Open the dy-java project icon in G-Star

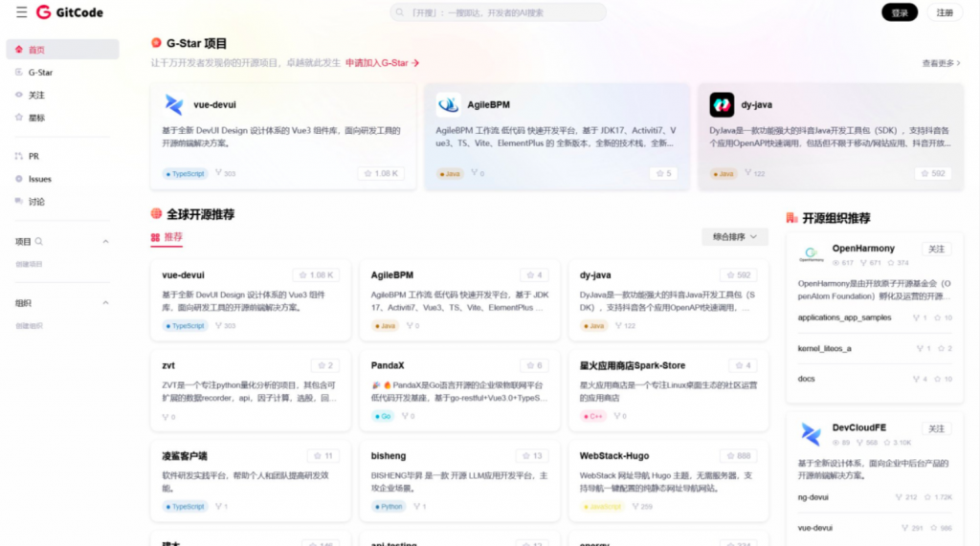coord(722,104)
